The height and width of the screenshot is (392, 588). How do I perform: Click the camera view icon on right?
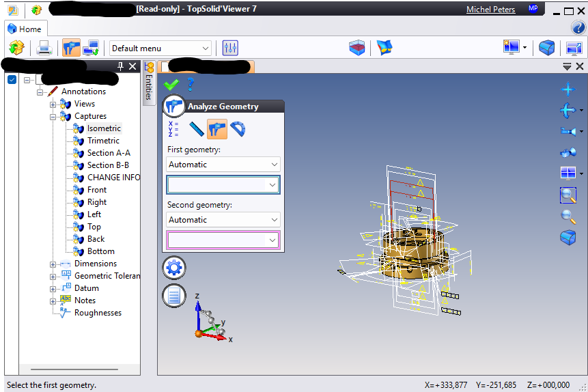pos(568,131)
